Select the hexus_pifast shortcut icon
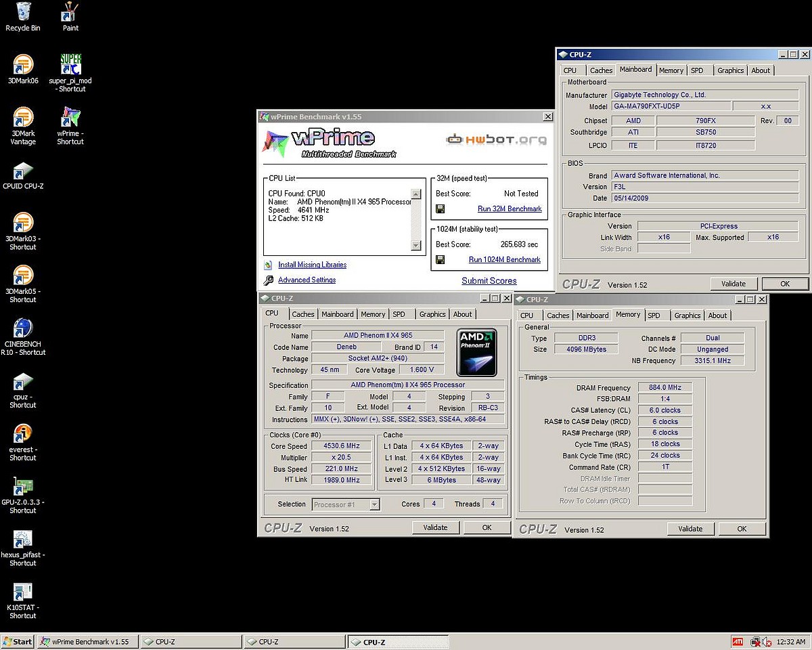Viewport: 812px width, 650px height. point(23,539)
